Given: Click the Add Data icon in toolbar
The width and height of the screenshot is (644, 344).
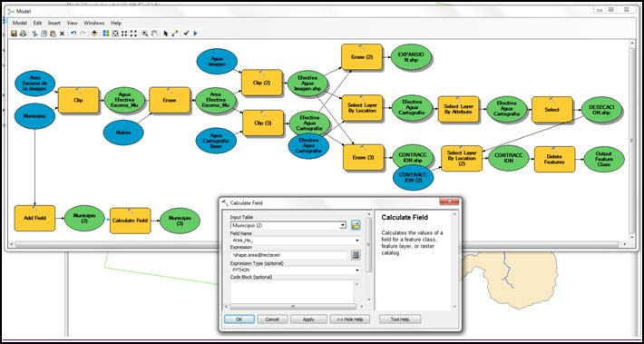Looking at the screenshot, I should coord(94,34).
